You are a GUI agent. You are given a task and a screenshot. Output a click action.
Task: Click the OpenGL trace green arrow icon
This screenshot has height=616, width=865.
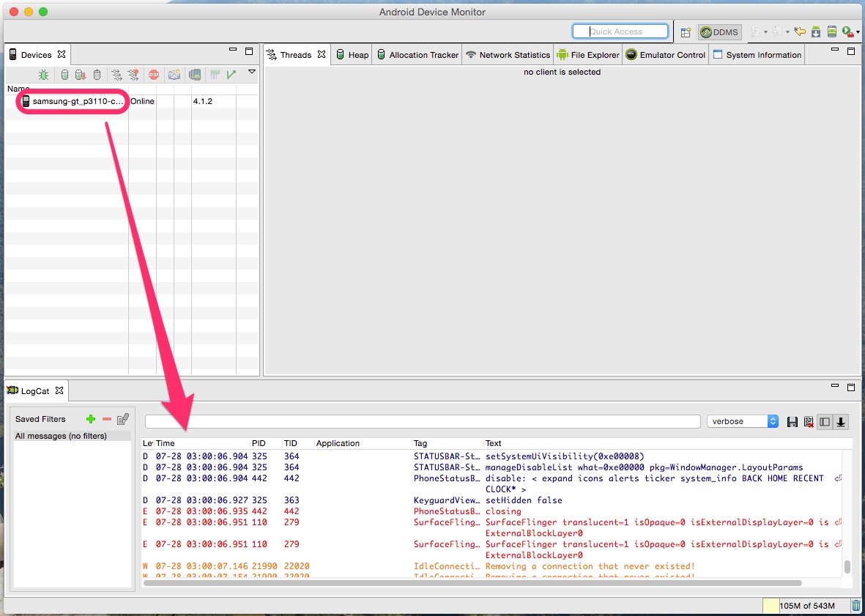pos(231,75)
